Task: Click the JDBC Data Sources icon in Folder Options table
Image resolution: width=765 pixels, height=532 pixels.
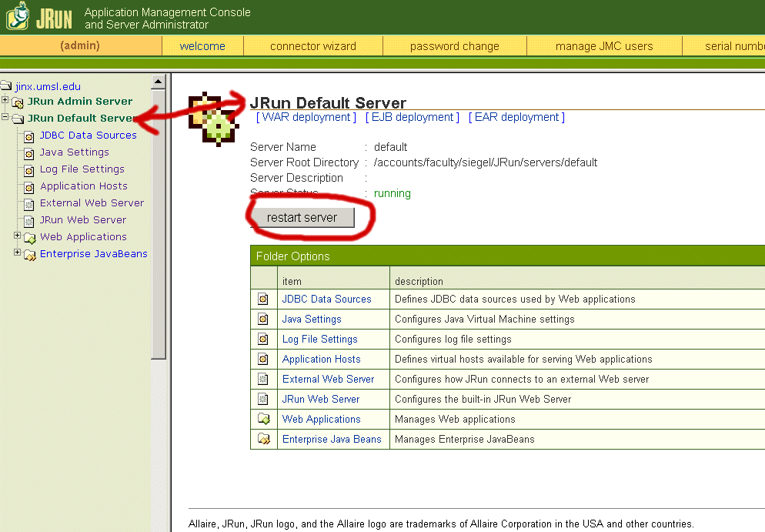Action: pyautogui.click(x=263, y=299)
